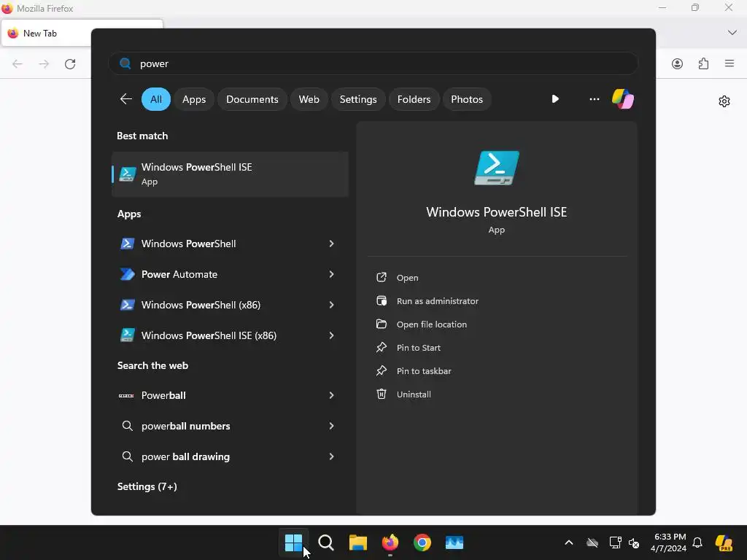This screenshot has height=560, width=747.
Task: Select 'power ball drawing' web suggestion
Action: (x=185, y=456)
